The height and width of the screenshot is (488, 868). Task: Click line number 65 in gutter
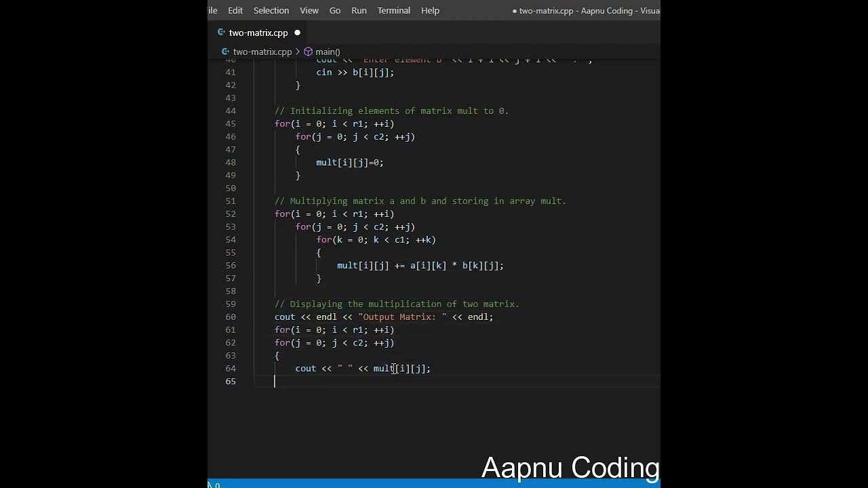[x=230, y=381]
